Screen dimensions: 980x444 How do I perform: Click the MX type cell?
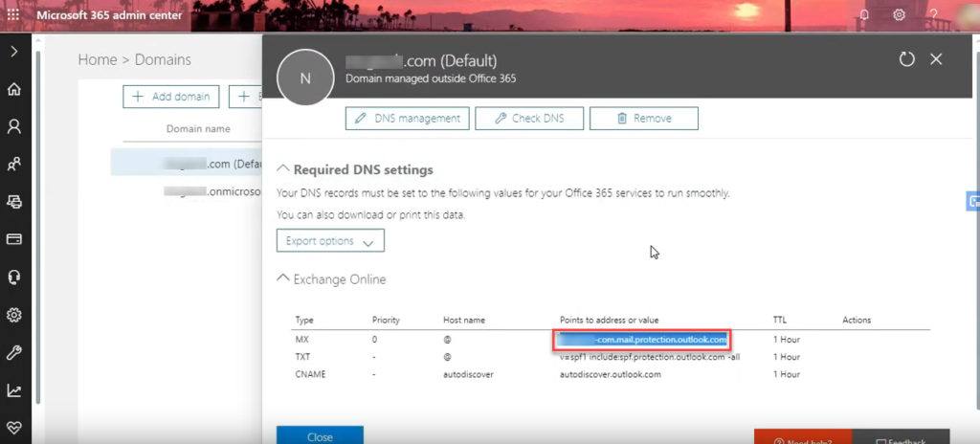click(x=302, y=341)
